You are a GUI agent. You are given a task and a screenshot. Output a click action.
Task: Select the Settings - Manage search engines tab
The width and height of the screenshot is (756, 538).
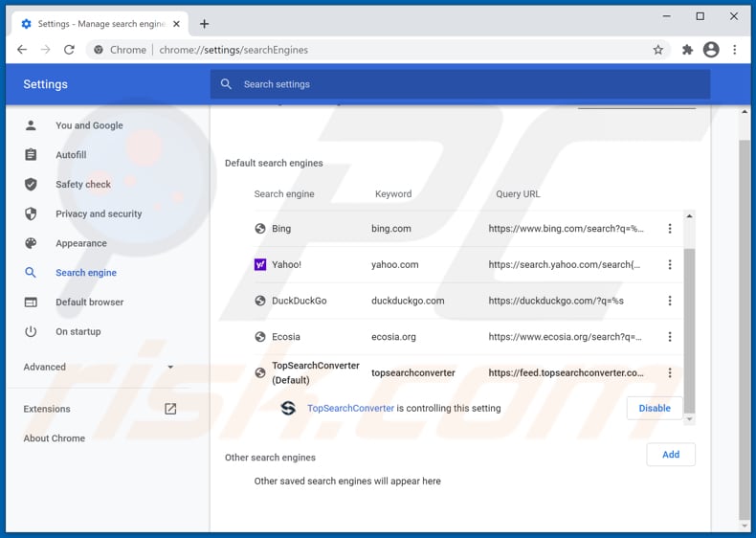100,24
